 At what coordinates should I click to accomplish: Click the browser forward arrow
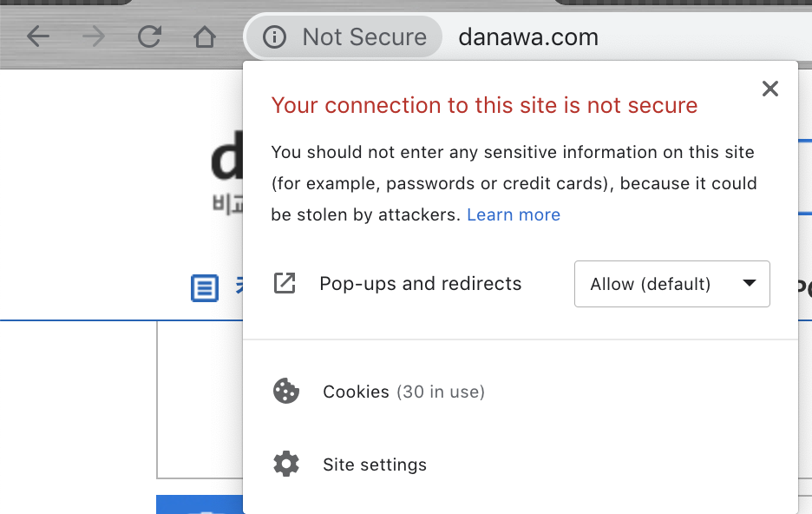click(x=94, y=36)
